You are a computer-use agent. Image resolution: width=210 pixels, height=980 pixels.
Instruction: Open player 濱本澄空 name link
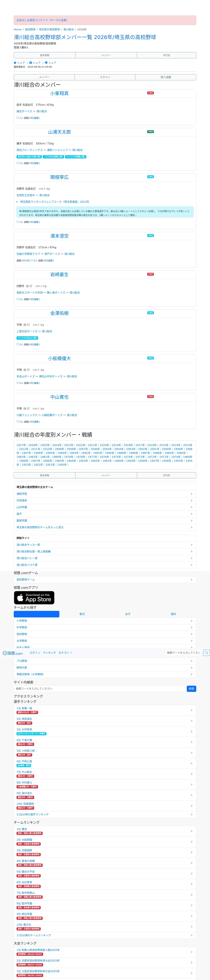pos(60,236)
